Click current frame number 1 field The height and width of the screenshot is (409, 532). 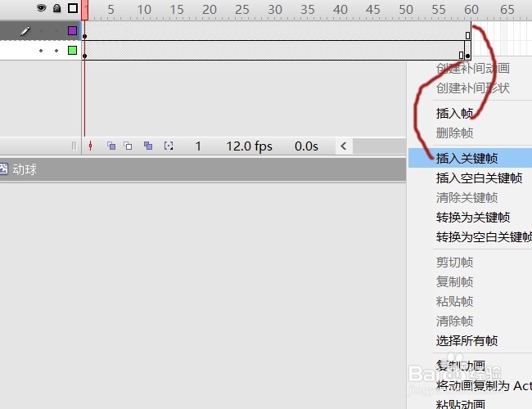pyautogui.click(x=198, y=146)
